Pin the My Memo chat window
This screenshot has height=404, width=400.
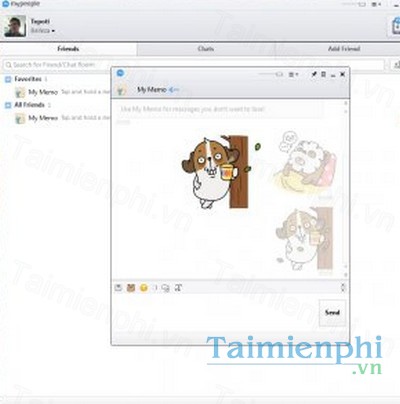(x=314, y=74)
